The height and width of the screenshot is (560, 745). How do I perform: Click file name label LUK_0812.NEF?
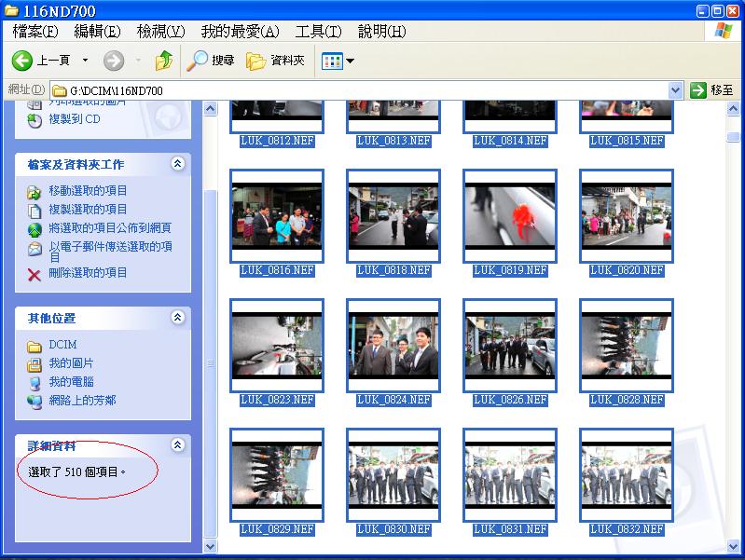click(277, 141)
